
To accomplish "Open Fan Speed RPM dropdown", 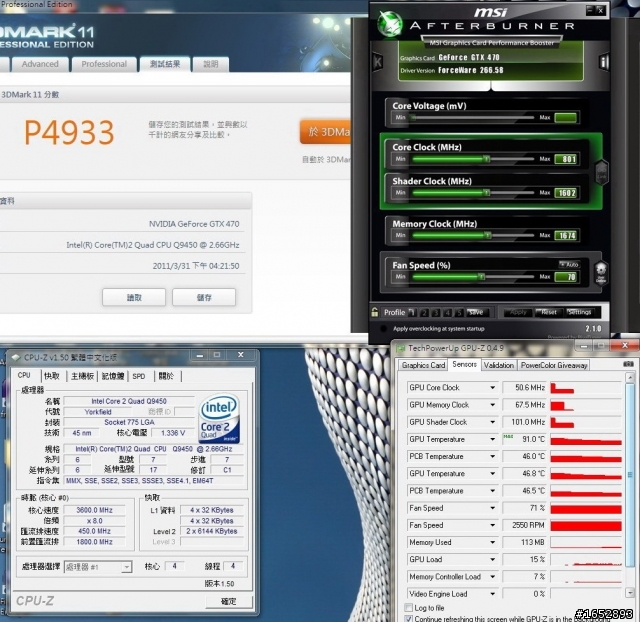I will 493,525.
